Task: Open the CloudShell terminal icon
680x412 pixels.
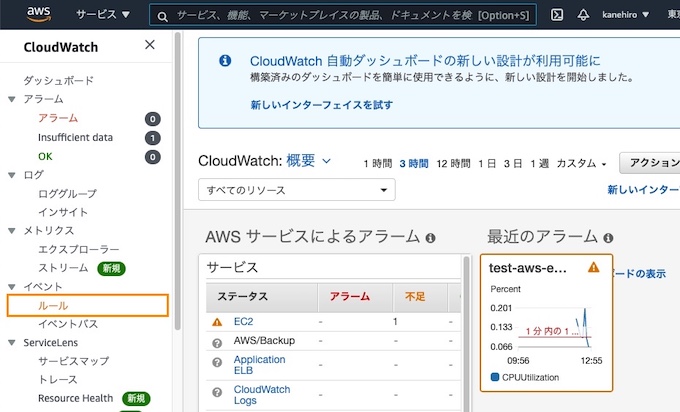Action: pos(557,15)
